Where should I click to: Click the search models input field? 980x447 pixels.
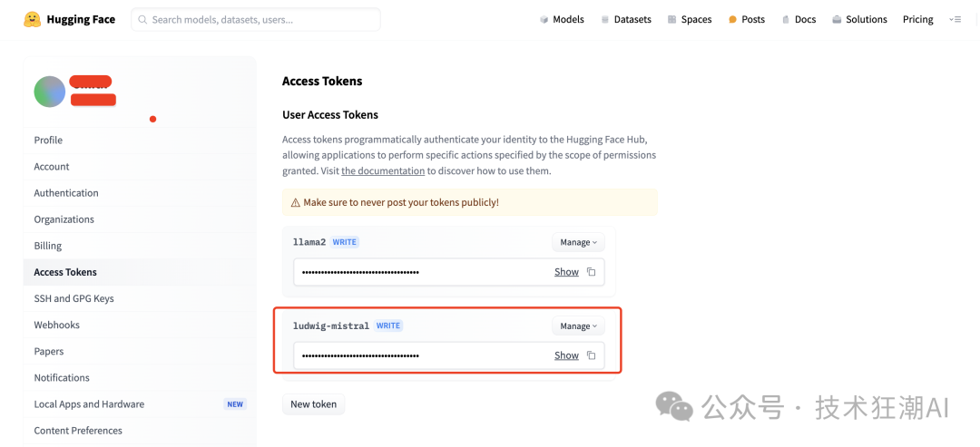tap(259, 19)
